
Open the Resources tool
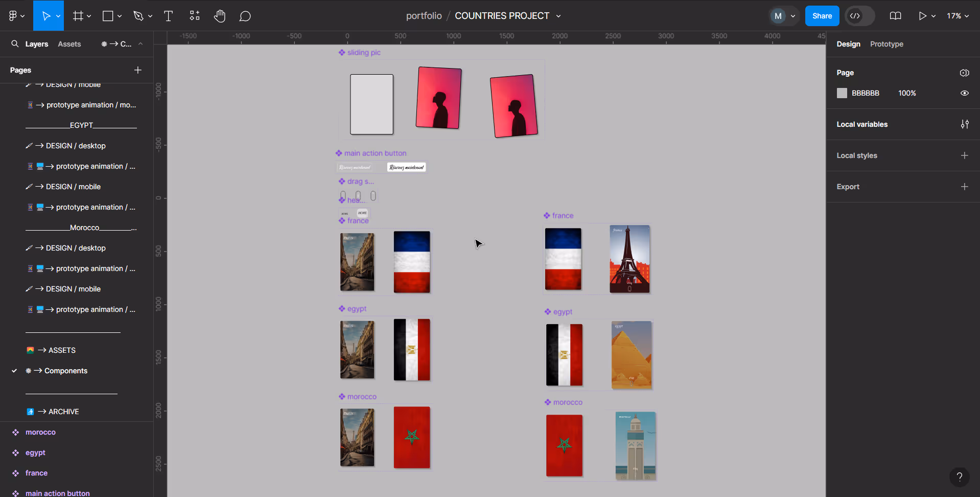(195, 16)
